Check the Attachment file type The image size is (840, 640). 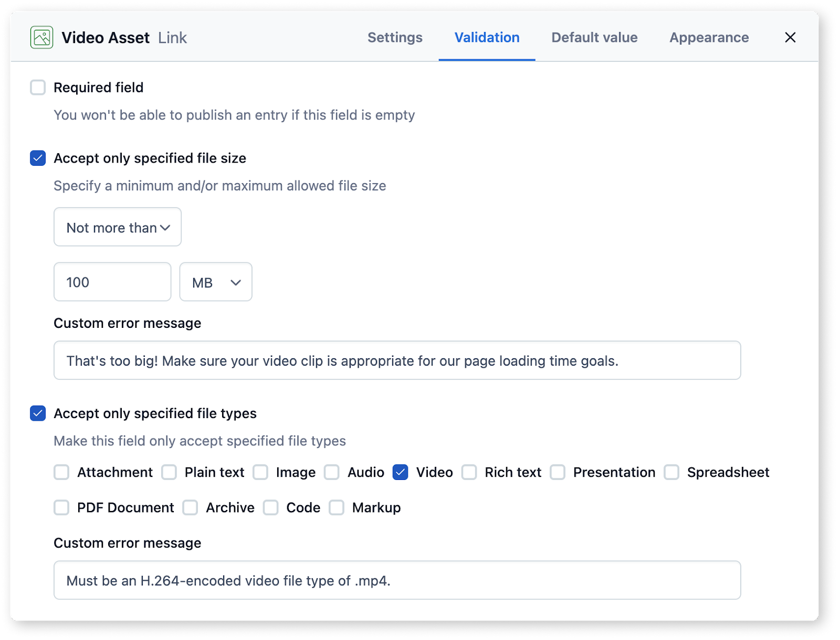click(61, 472)
